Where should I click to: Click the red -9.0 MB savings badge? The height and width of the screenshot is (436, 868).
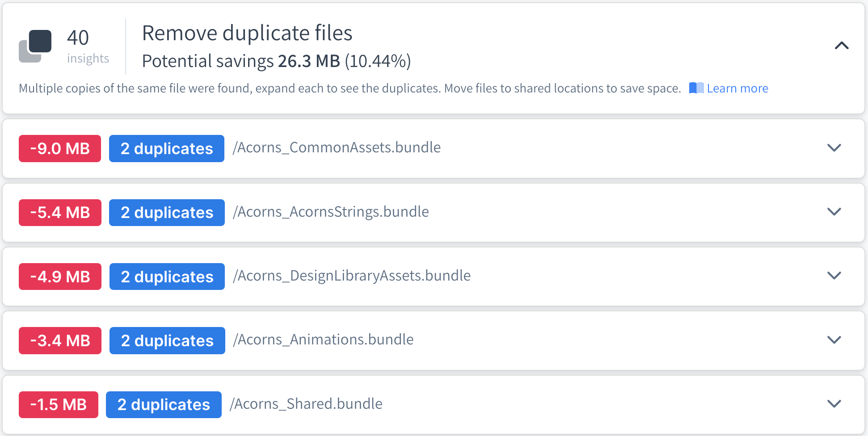pos(59,148)
